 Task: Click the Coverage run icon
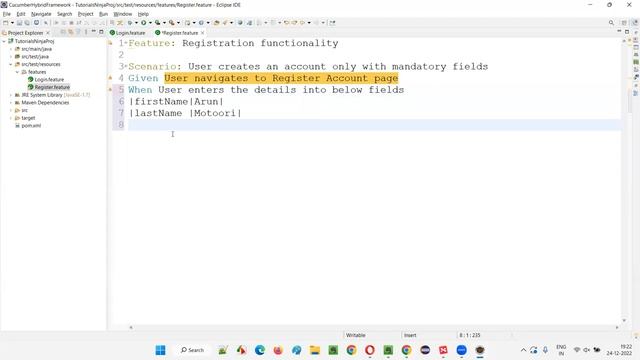click(158, 23)
